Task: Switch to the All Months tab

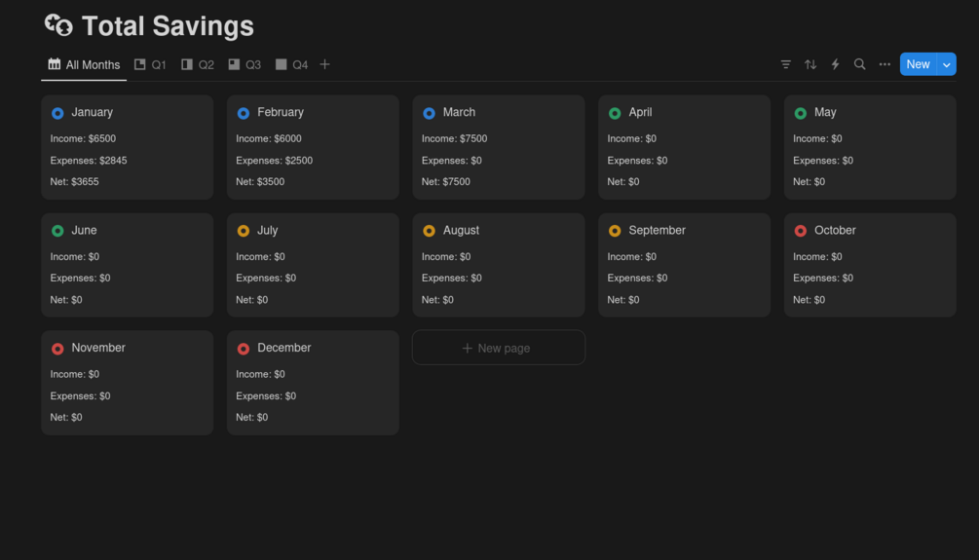Action: coord(84,64)
